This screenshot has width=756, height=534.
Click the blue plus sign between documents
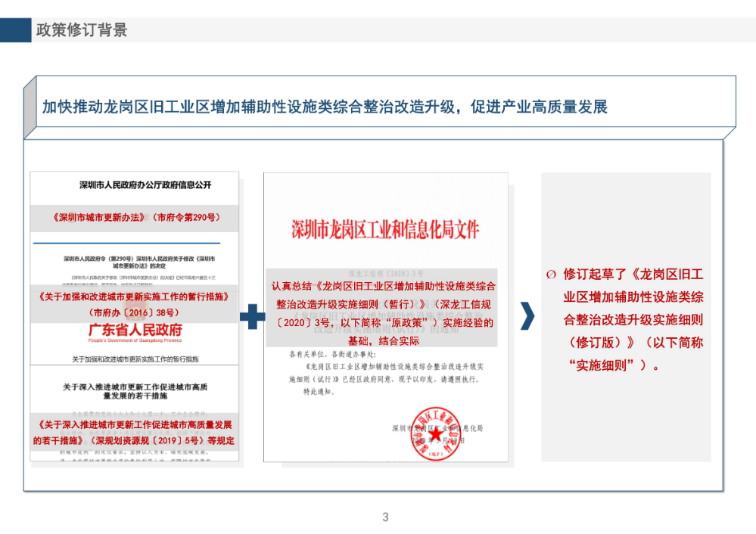click(253, 317)
